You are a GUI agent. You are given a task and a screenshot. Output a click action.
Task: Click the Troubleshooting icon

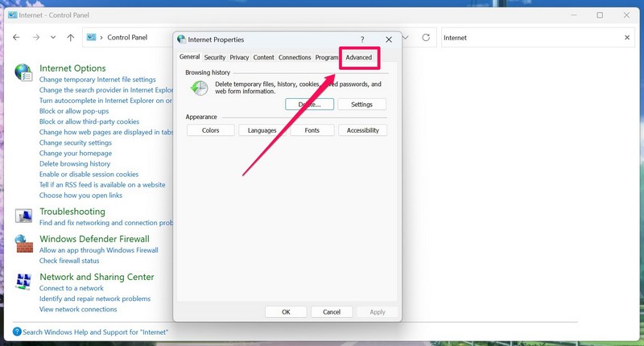[23, 215]
